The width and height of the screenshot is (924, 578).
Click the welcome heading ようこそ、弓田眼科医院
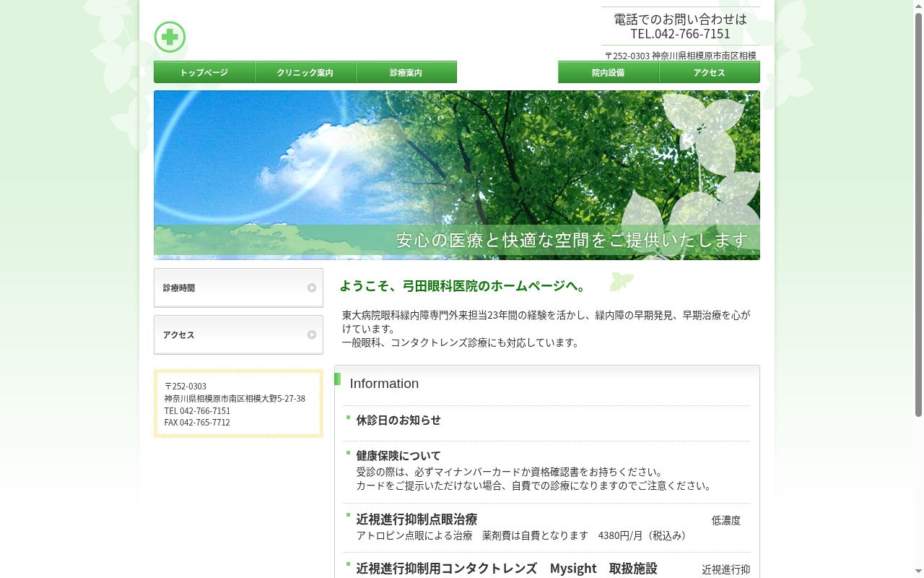tap(463, 285)
